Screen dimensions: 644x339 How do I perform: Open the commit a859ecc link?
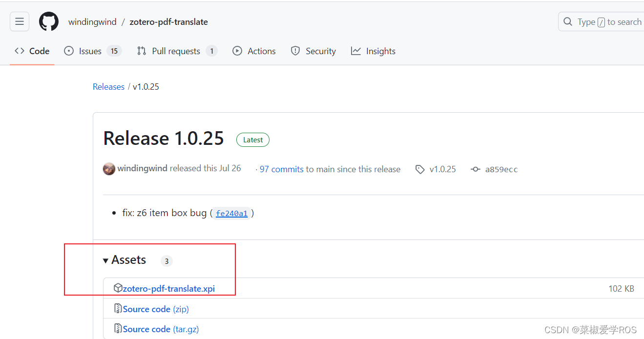(501, 169)
